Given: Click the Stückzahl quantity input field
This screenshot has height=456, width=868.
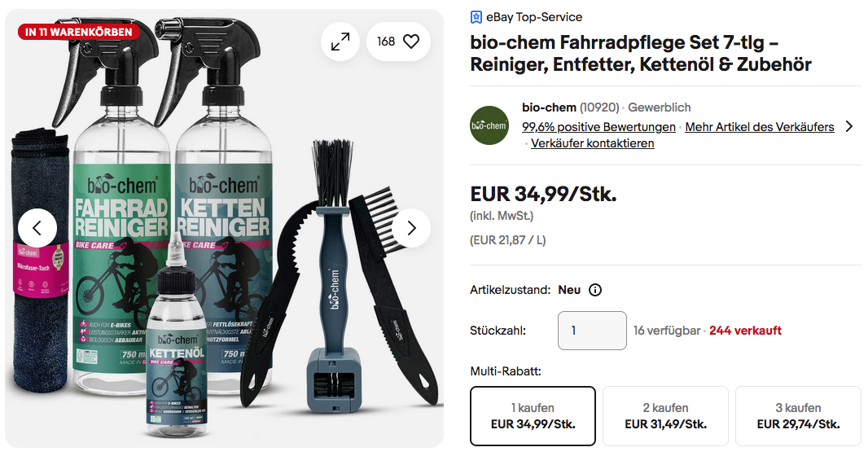Looking at the screenshot, I should (x=592, y=331).
